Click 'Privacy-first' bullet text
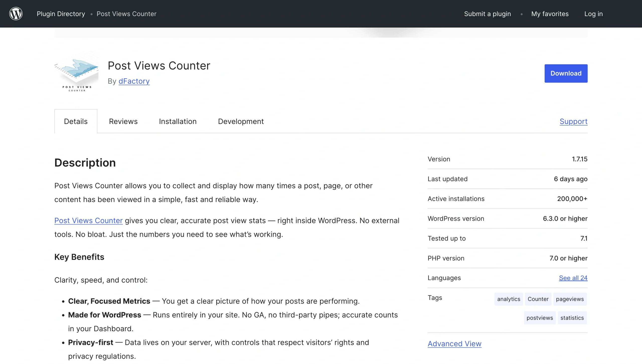The width and height of the screenshot is (642, 364). click(x=91, y=342)
